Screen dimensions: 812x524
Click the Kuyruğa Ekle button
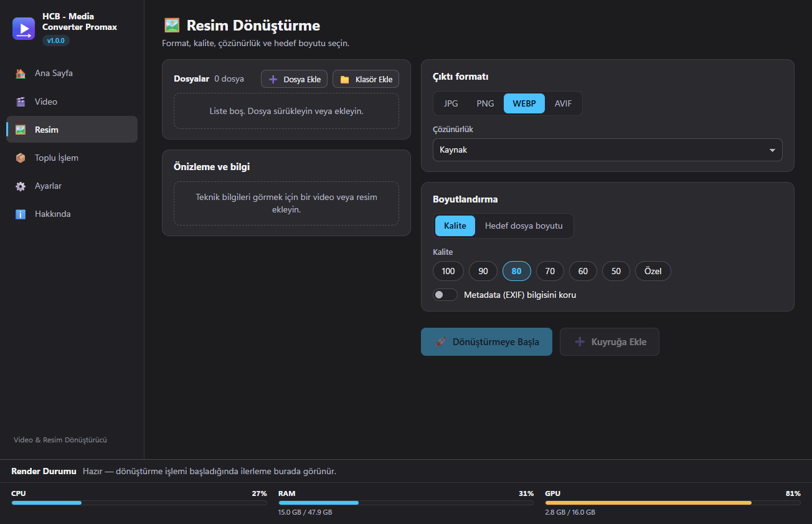coord(609,341)
